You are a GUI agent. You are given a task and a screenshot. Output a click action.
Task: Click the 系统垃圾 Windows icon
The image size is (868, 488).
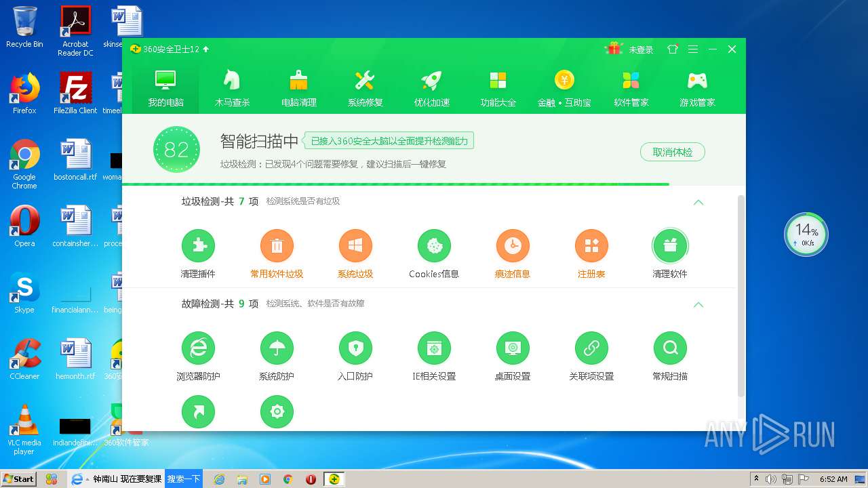click(x=355, y=246)
